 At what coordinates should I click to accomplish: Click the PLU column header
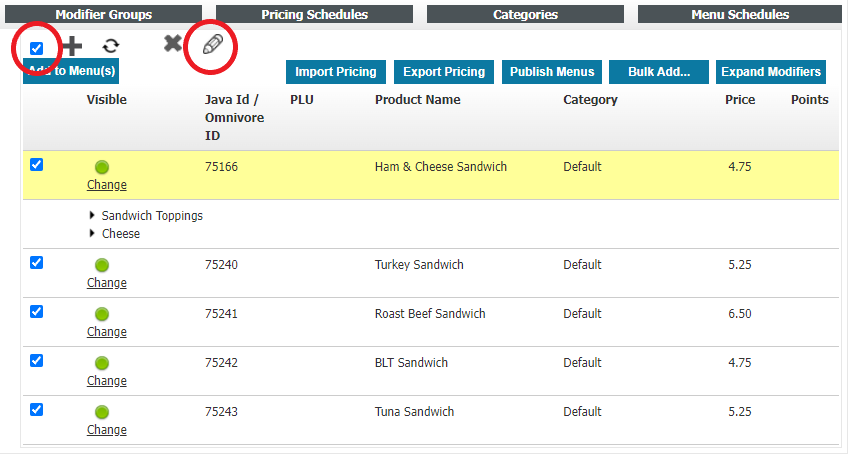point(302,100)
